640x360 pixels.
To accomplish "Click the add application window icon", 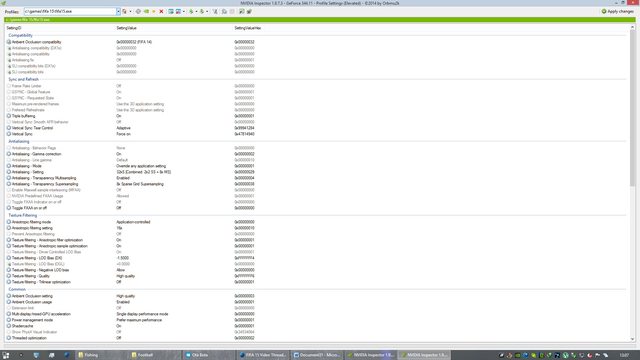I will (171, 11).
